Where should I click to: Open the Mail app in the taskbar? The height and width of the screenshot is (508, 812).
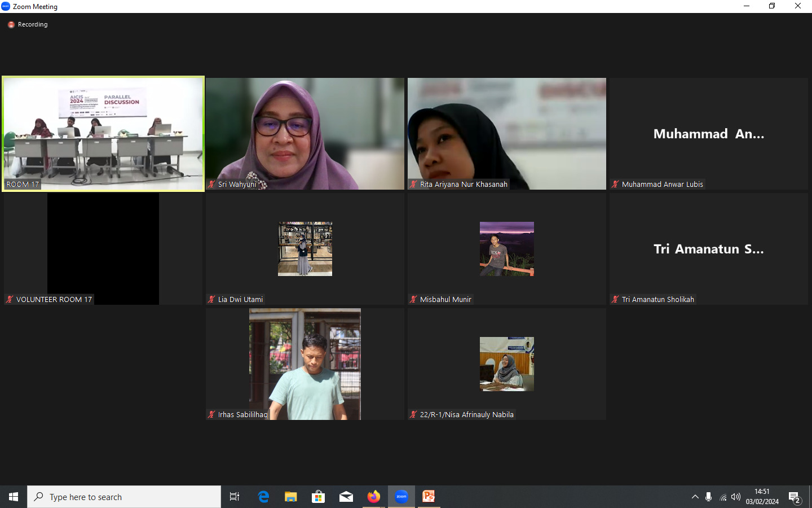pyautogui.click(x=346, y=497)
